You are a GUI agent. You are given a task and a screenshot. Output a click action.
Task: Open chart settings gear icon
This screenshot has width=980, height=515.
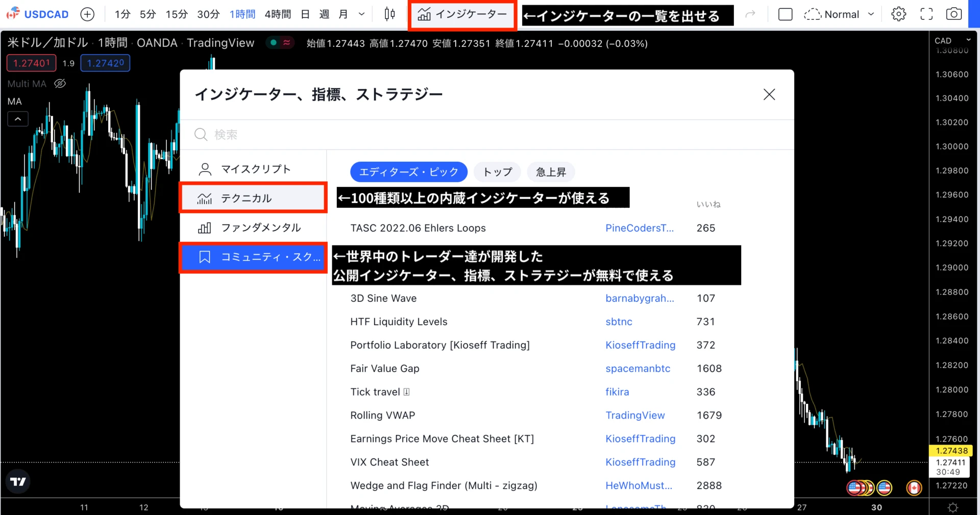[898, 14]
